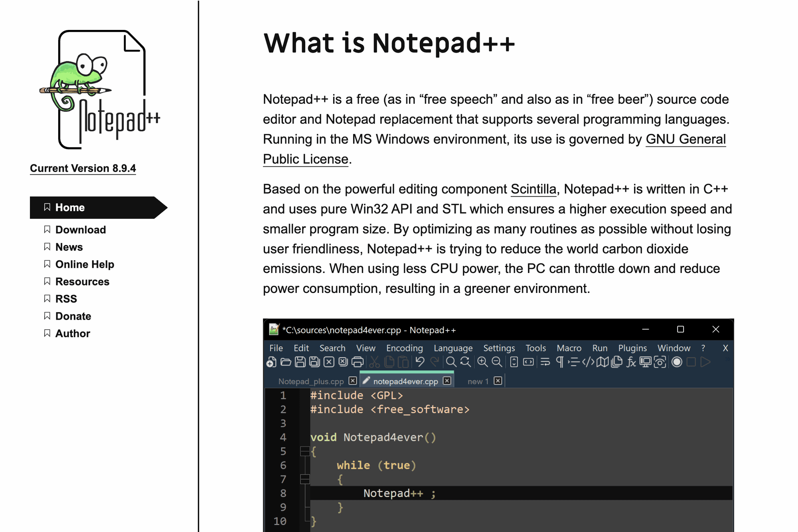The height and width of the screenshot is (532, 798).
Task: Switch to the new 1 tab
Action: pos(478,381)
